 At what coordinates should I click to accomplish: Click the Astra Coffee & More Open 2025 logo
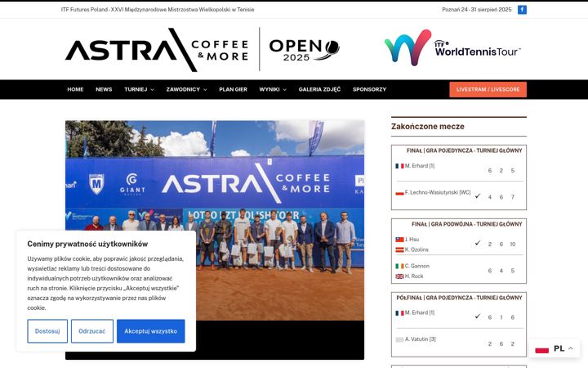coord(203,49)
